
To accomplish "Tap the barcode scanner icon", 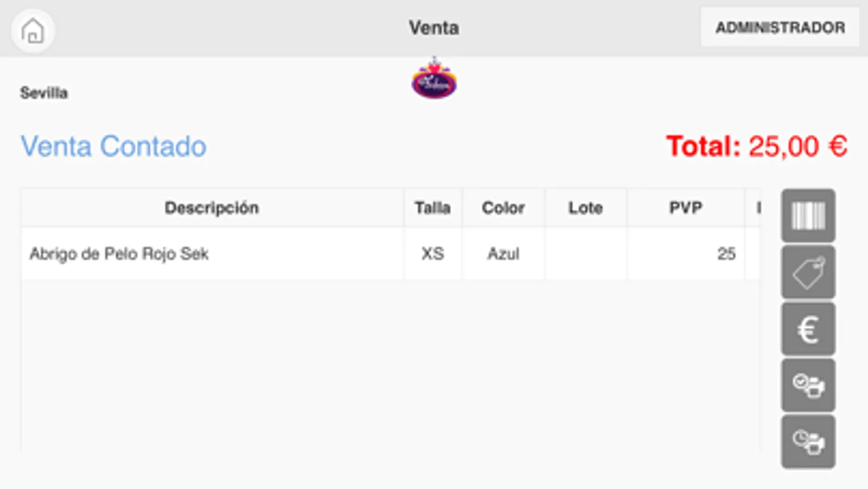I will click(x=808, y=216).
